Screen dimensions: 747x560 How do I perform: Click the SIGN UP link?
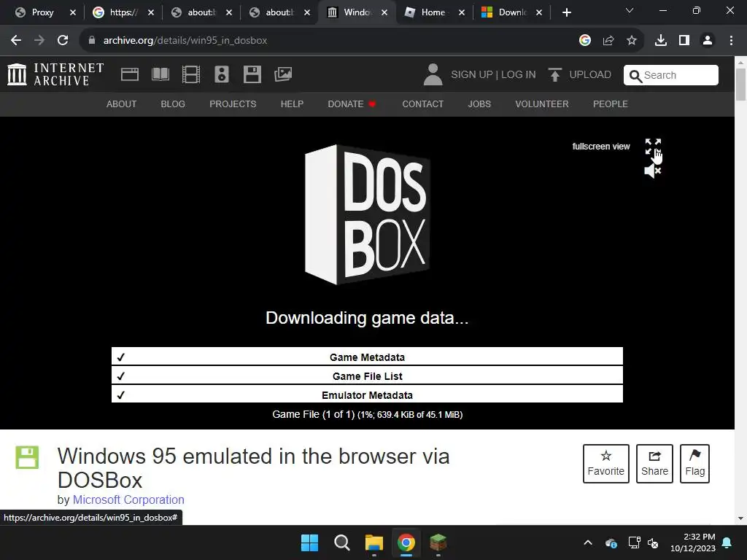tap(472, 75)
